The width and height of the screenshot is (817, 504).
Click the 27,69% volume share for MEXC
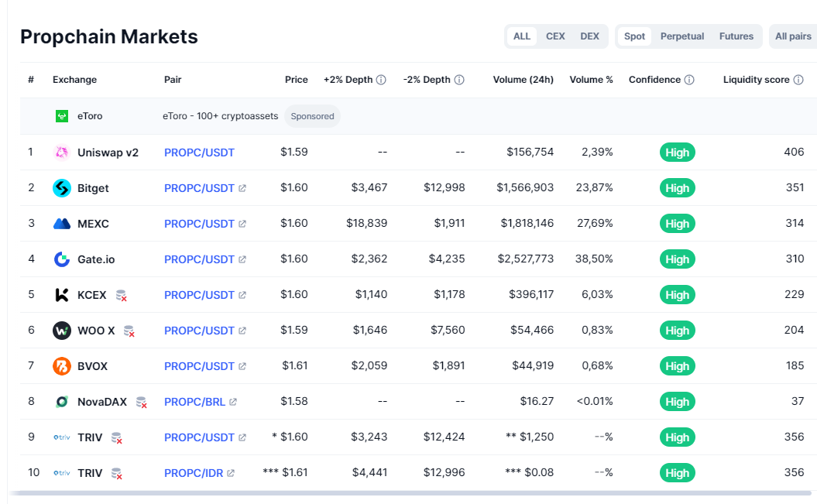point(595,224)
